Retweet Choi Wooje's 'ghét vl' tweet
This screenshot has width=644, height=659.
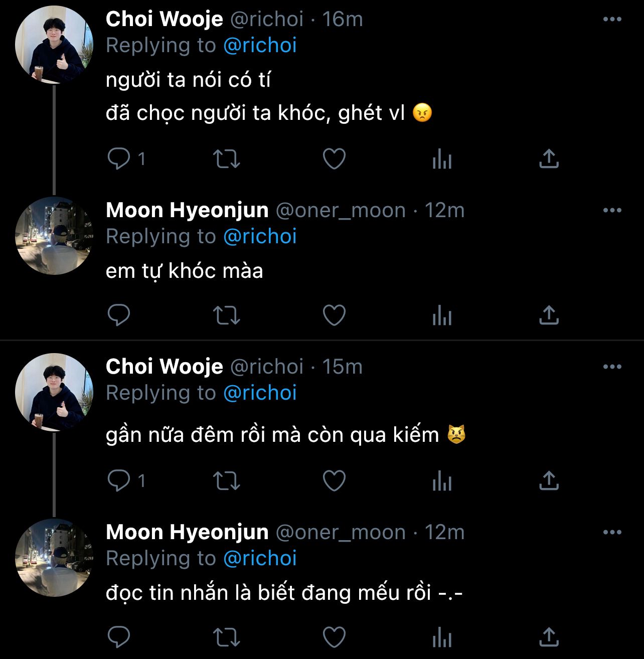[x=227, y=159]
